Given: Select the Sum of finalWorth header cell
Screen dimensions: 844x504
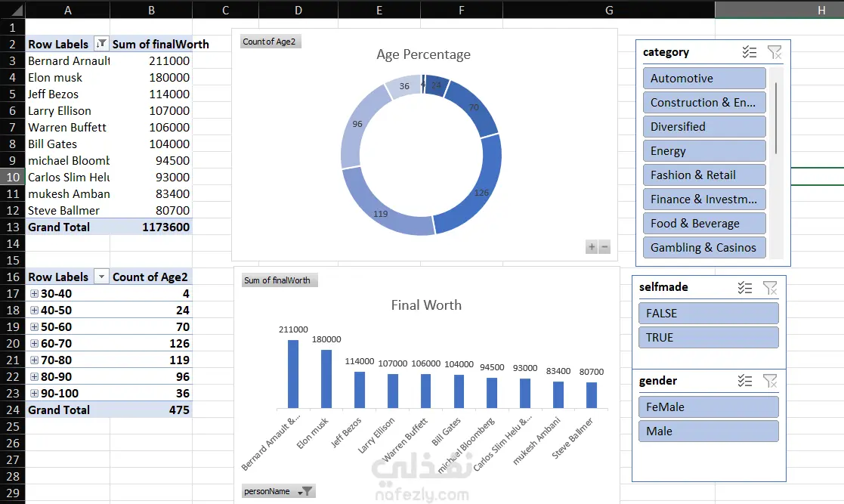Looking at the screenshot, I should click(x=151, y=44).
